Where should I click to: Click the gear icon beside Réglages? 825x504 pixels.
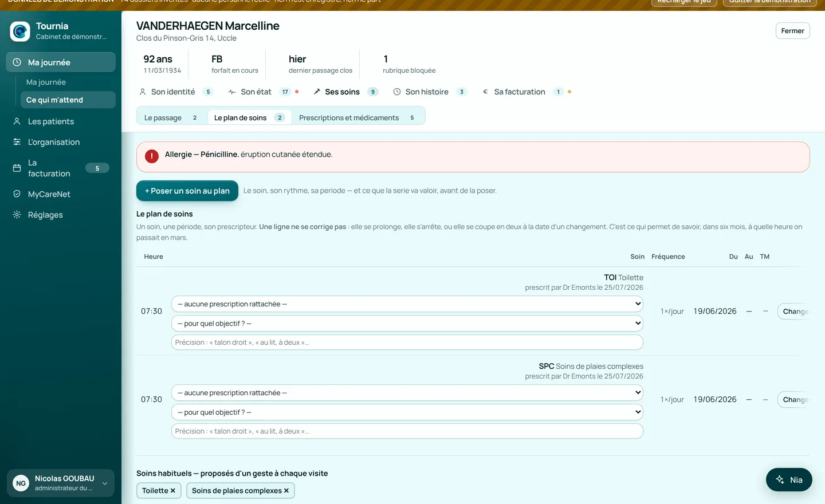click(x=17, y=215)
